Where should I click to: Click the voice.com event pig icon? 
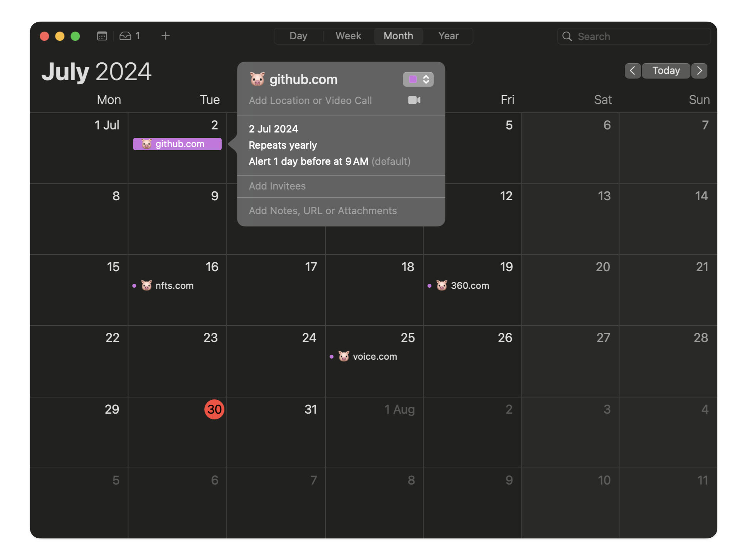[x=343, y=356]
